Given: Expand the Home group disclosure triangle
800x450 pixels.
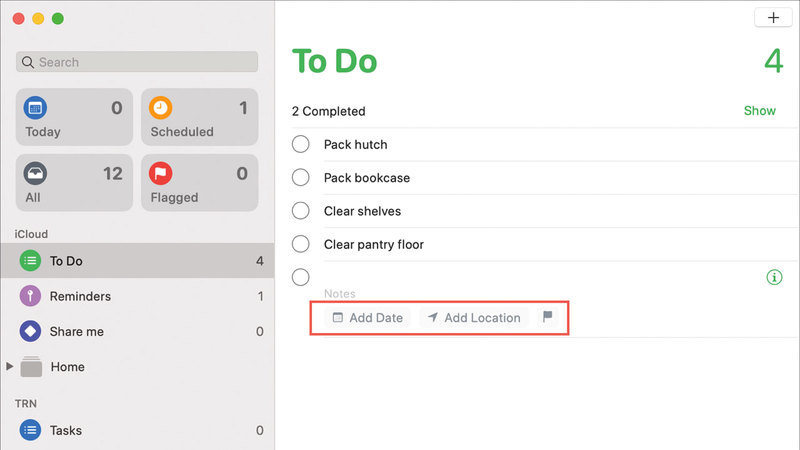Looking at the screenshot, I should click(10, 367).
